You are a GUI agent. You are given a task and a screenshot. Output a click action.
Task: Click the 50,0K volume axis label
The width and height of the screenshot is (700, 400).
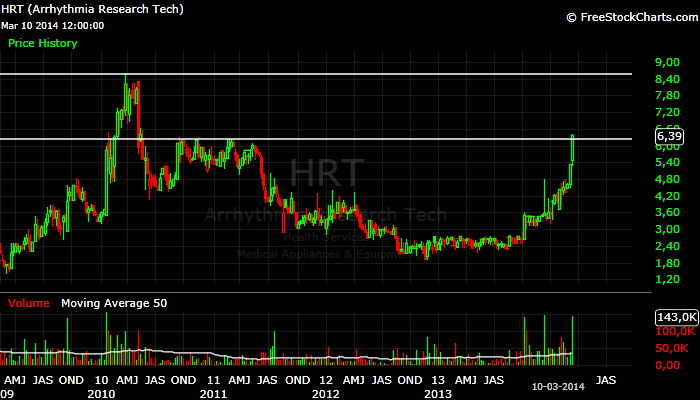pos(672,348)
